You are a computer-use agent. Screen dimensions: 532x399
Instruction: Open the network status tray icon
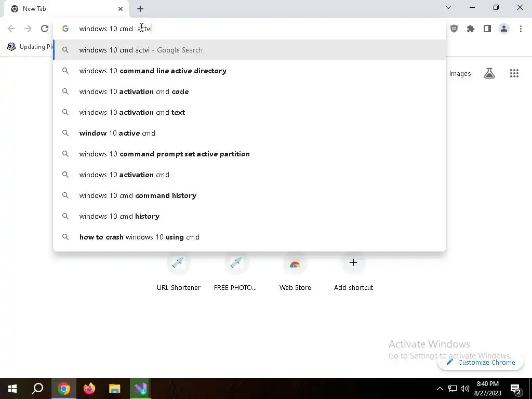453,389
